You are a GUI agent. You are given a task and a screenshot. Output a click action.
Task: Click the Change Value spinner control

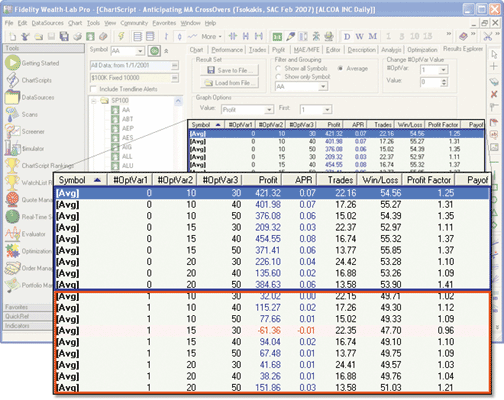[444, 82]
